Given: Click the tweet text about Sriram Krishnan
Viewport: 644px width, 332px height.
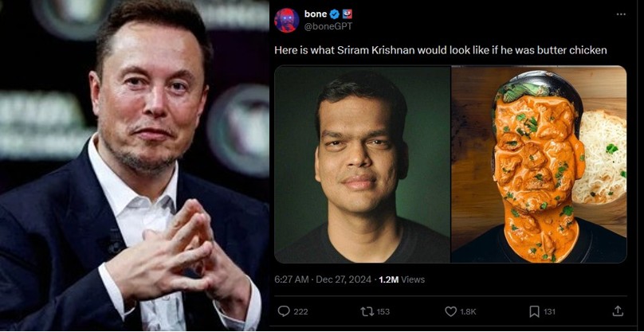Looking at the screenshot, I should [x=441, y=50].
